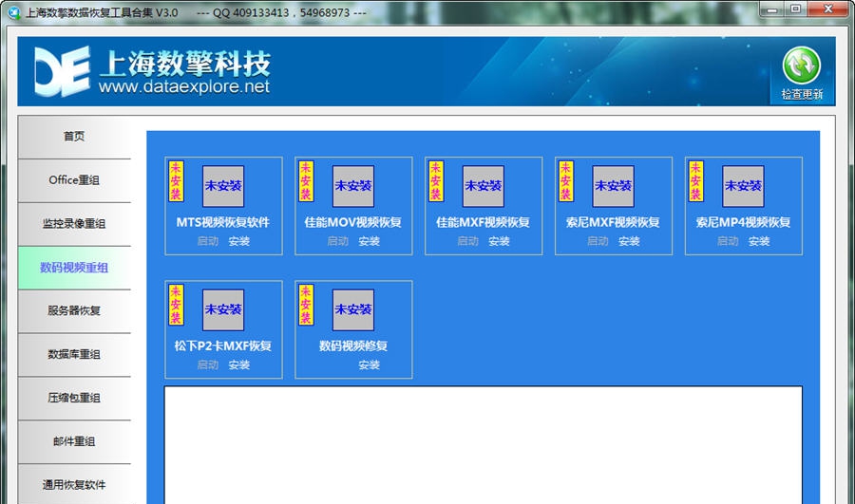Screen dimensions: 855x504
Task: Click inside the white description panel
Action: click(x=484, y=445)
